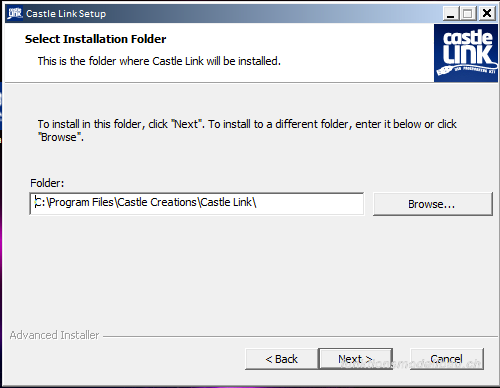Click "Castle Creations" in the folder path
The image size is (500, 388).
pos(157,202)
